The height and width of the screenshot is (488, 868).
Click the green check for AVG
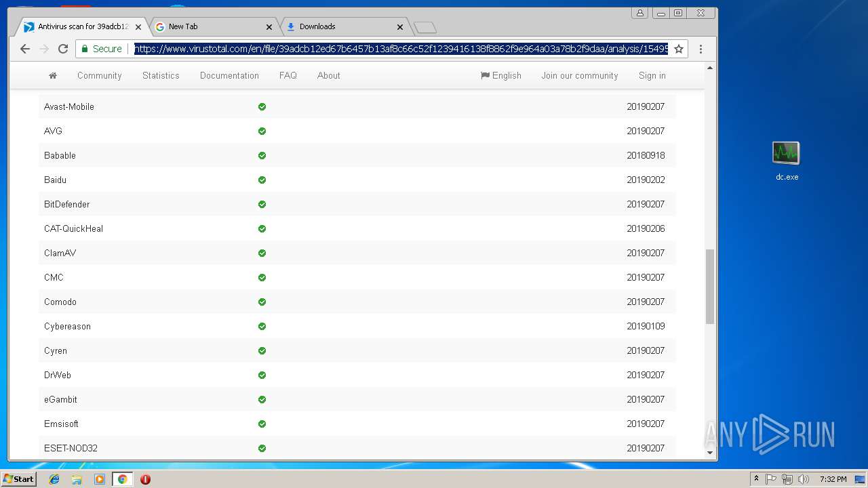click(x=262, y=131)
